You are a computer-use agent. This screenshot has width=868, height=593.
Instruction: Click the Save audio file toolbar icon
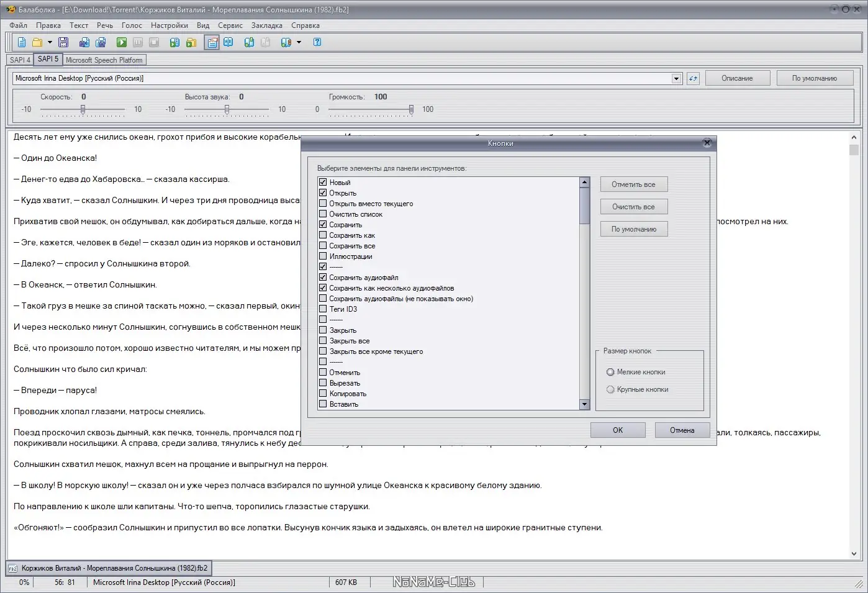click(x=84, y=42)
